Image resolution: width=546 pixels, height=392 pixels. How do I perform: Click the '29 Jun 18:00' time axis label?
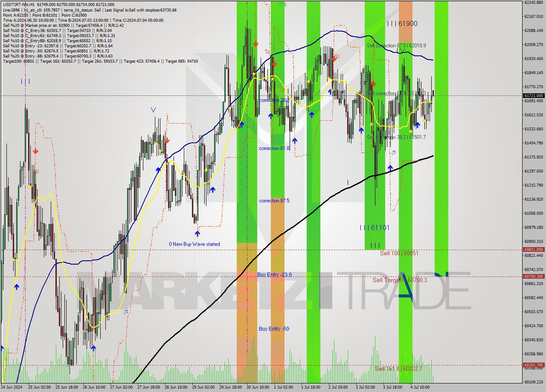click(x=231, y=387)
